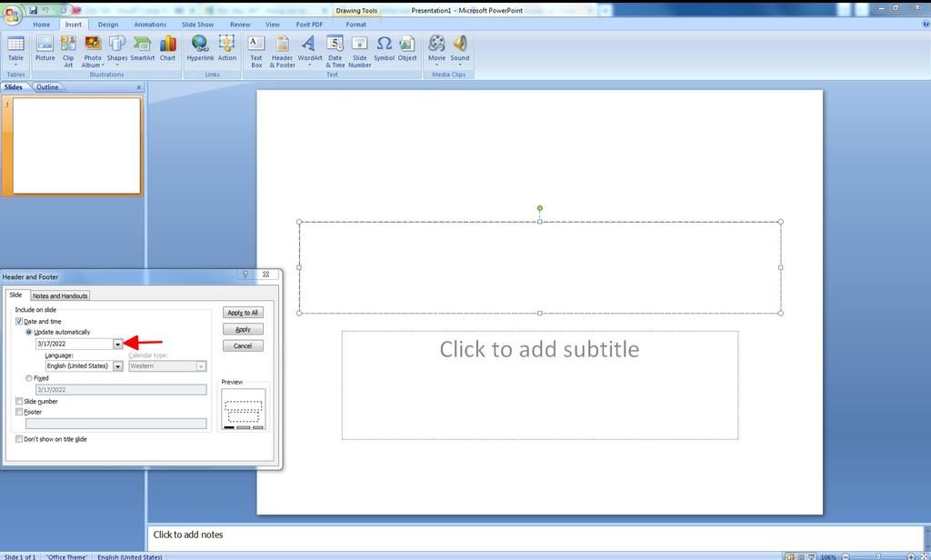
Task: Uncheck the Date and time checkbox
Action: 19,321
